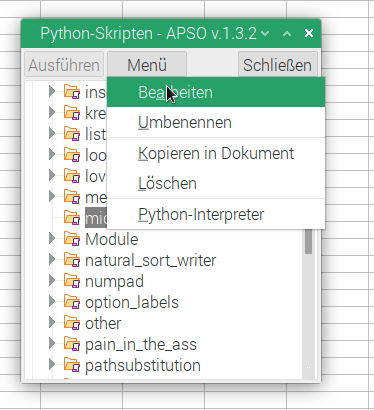Click folder icon next to list
The width and height of the screenshot is (374, 410).
pyautogui.click(x=72, y=134)
